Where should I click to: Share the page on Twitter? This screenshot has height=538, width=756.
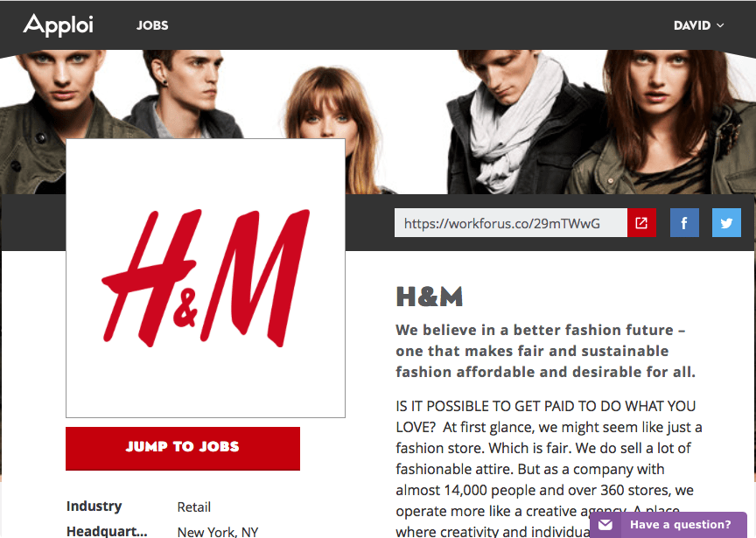click(x=726, y=223)
